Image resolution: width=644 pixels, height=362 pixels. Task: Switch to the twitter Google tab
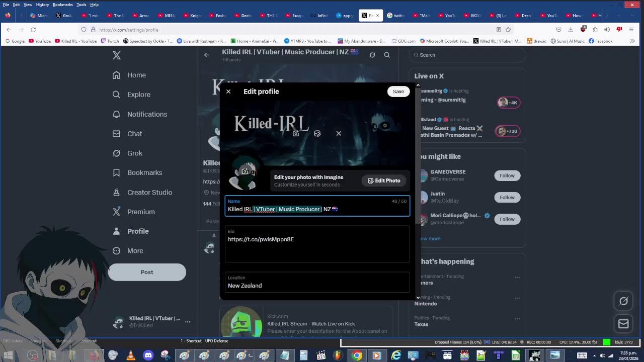(396, 16)
